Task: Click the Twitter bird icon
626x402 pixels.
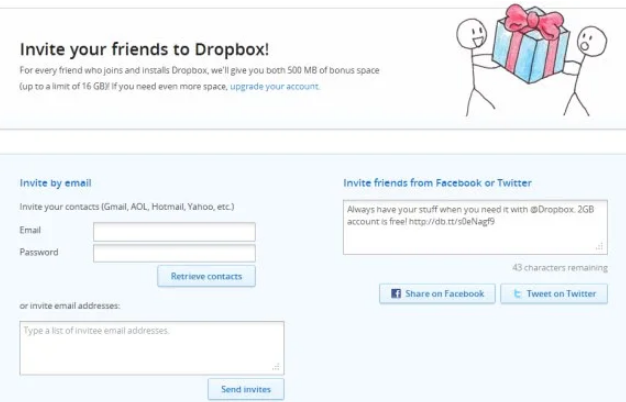Action: 517,294
